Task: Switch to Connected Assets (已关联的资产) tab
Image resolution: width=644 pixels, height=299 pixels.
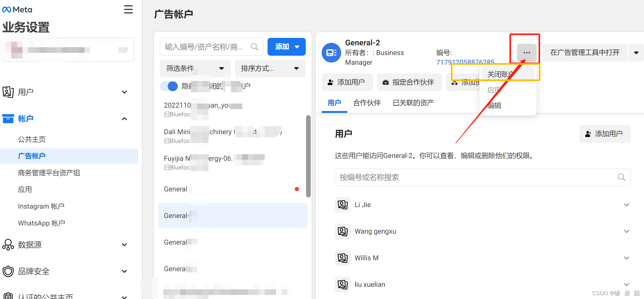Action: (x=413, y=103)
